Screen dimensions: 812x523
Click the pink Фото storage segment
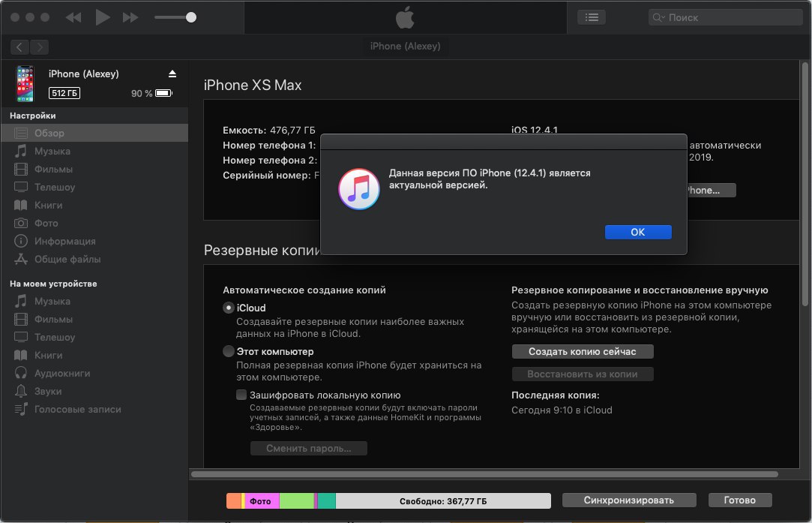pos(262,500)
